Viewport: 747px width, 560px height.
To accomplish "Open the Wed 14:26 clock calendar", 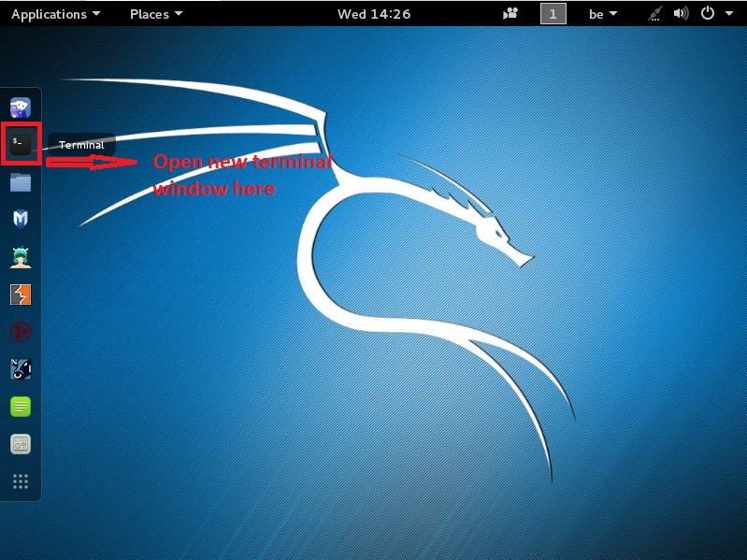I will (x=374, y=14).
